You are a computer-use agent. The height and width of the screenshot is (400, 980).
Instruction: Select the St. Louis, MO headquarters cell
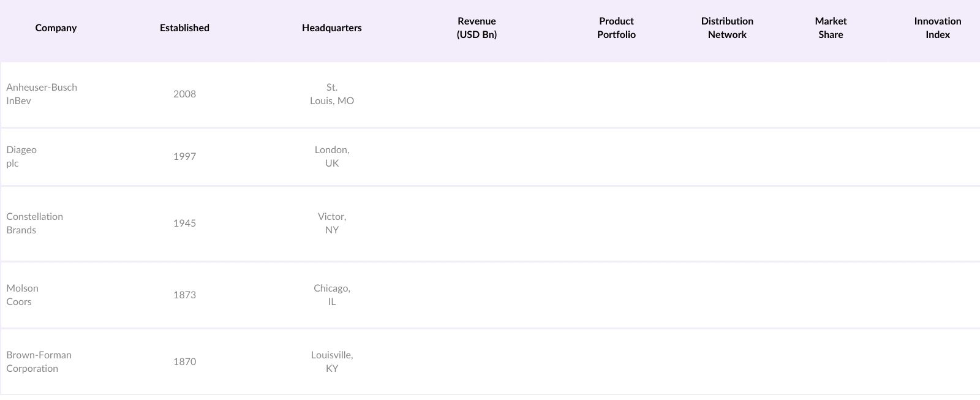331,94
